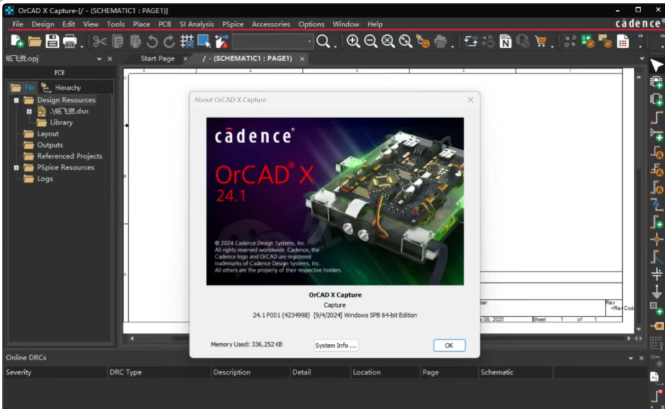Expand the PSpice Resources folder

point(17,167)
